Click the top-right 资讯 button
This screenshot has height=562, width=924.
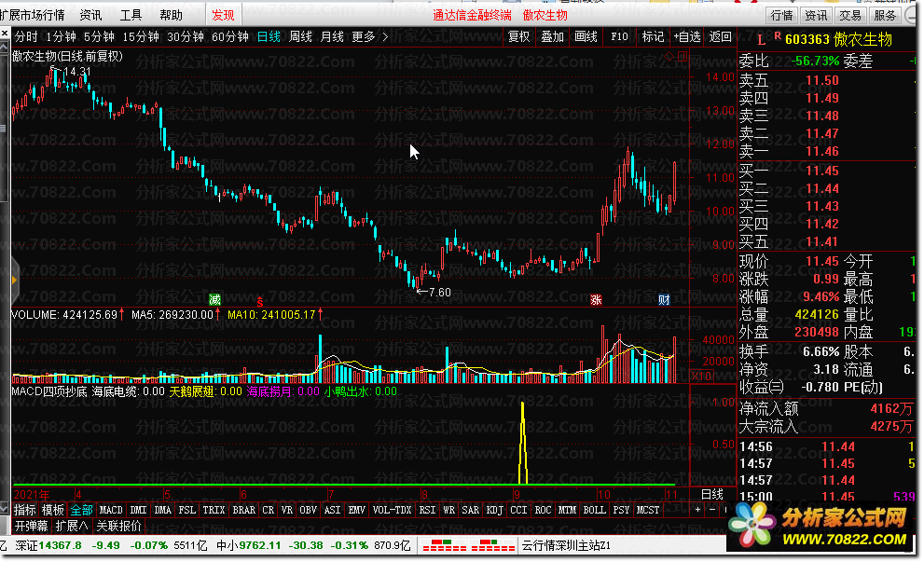[816, 15]
